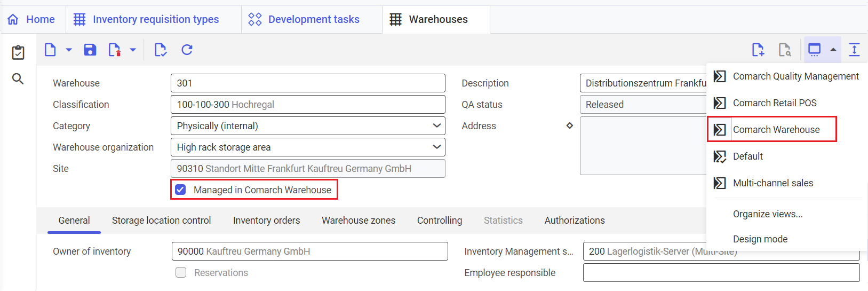Click the Warehouses grid icon
The image size is (868, 291).
coord(395,20)
